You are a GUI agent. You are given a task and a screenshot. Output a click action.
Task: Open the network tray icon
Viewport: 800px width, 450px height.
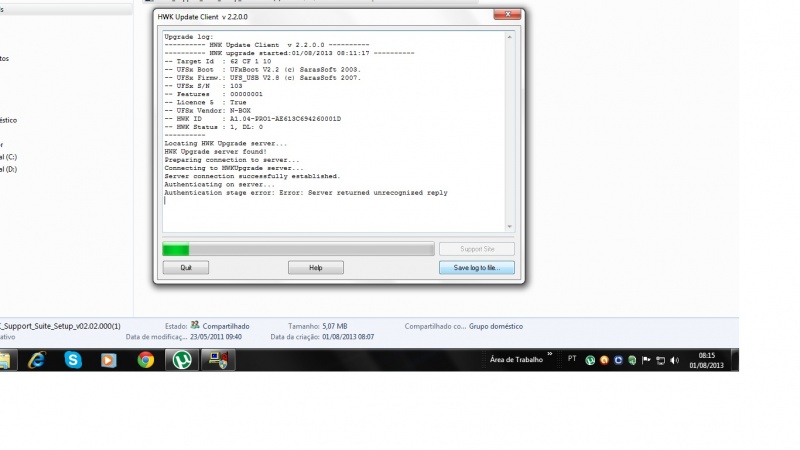[660, 360]
